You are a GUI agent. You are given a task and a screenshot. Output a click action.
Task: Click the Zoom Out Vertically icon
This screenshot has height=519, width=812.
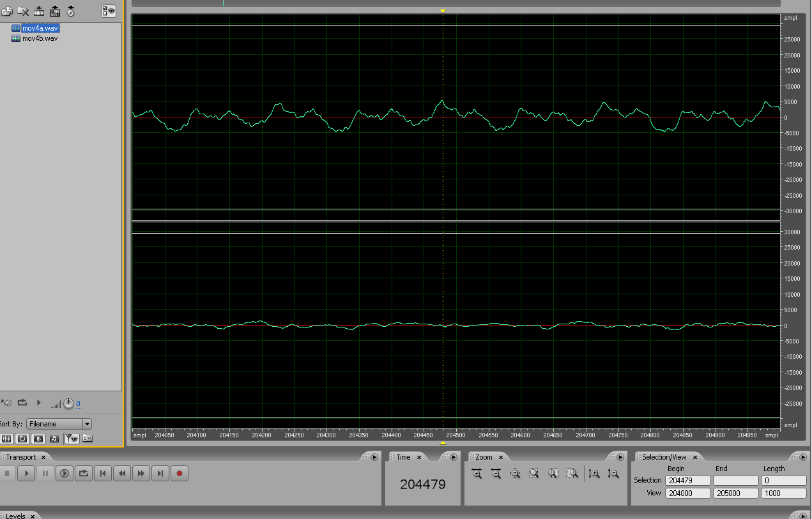coord(613,474)
